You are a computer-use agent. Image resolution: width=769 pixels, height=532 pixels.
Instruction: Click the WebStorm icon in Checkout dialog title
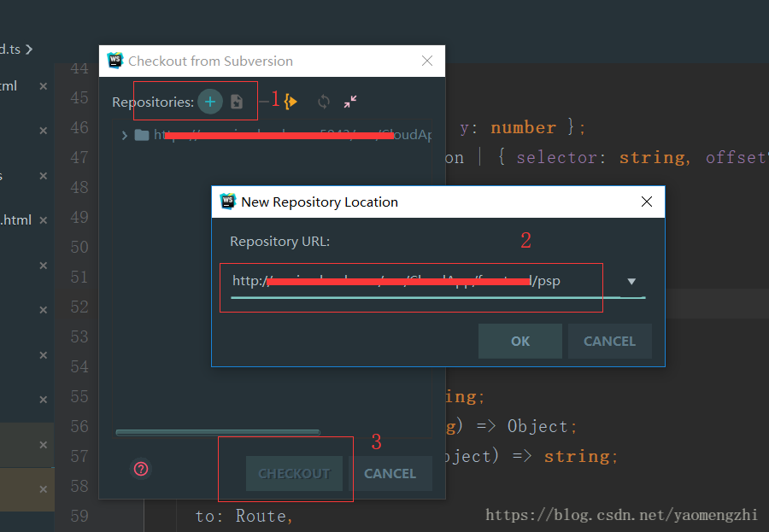115,61
